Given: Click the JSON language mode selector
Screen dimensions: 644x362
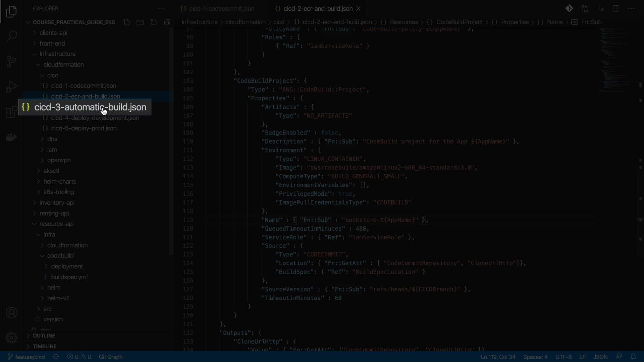Looking at the screenshot, I should click(x=600, y=357).
